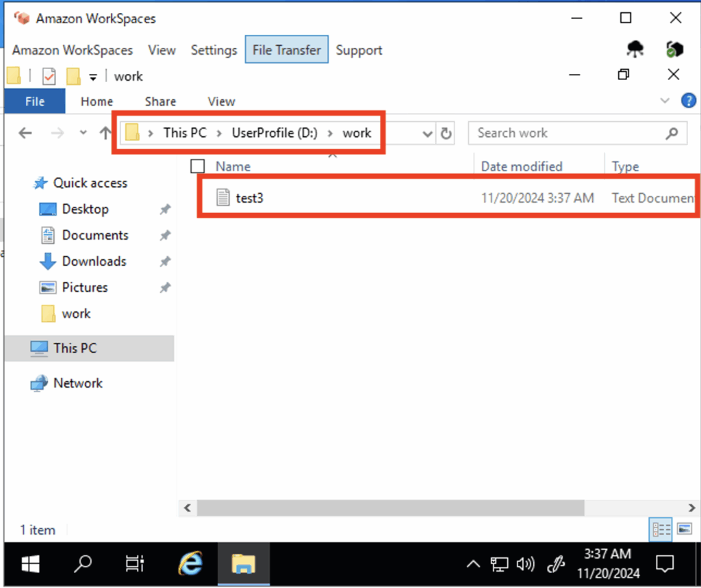Image resolution: width=701 pixels, height=588 pixels.
Task: Open Internet Explorer from taskbar
Action: (190, 564)
